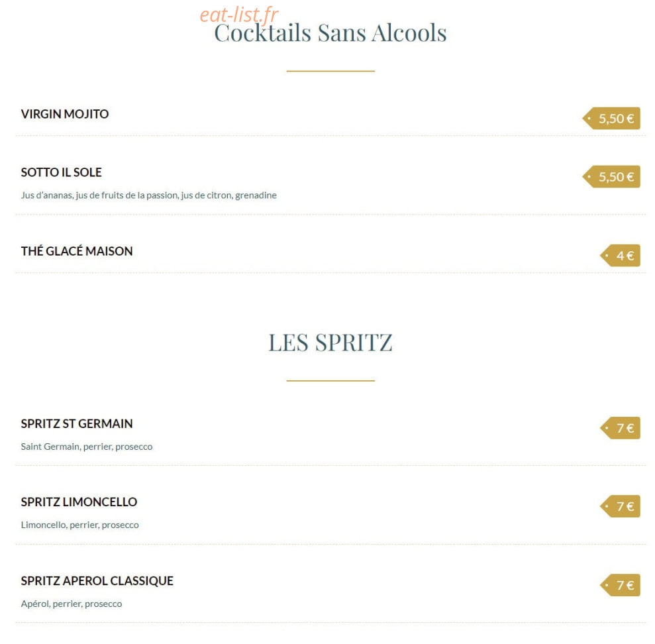
Task: Click the SPRITZ ST GERMAIN item title
Action: 77,423
